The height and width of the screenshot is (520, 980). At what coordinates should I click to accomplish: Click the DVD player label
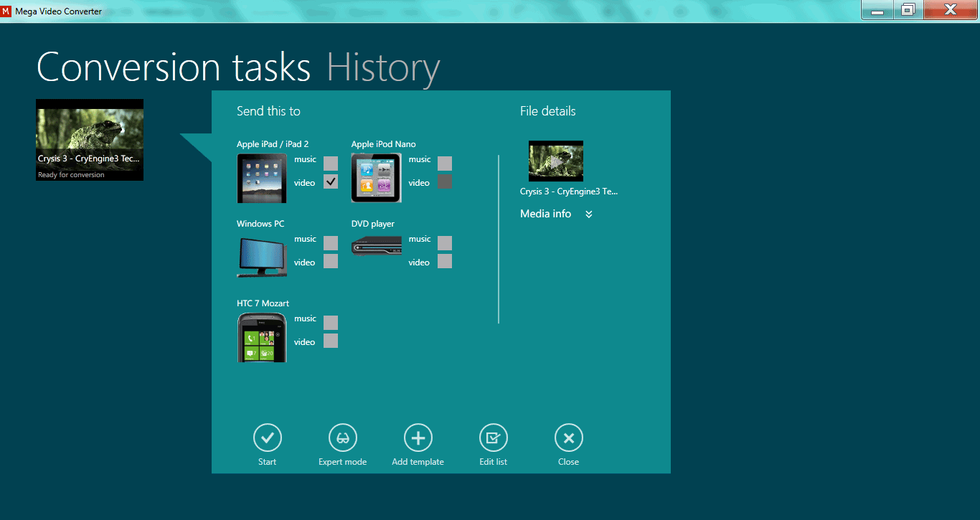click(373, 224)
